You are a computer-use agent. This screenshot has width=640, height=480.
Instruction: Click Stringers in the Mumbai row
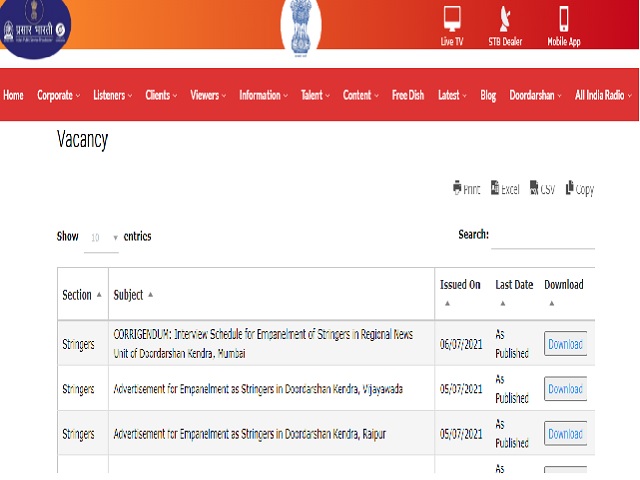pos(78,344)
